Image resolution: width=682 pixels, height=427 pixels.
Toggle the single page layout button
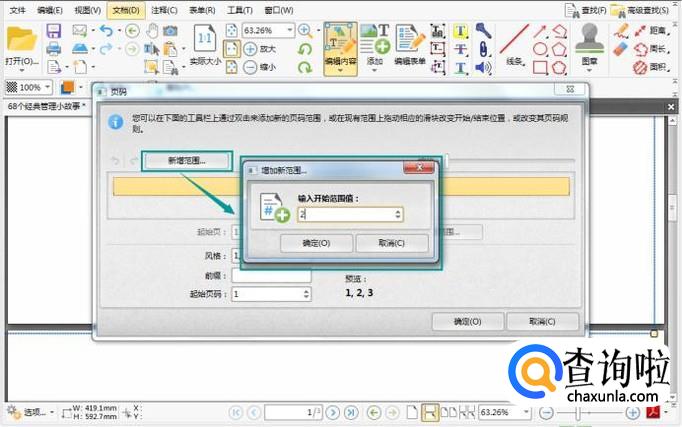[411, 412]
